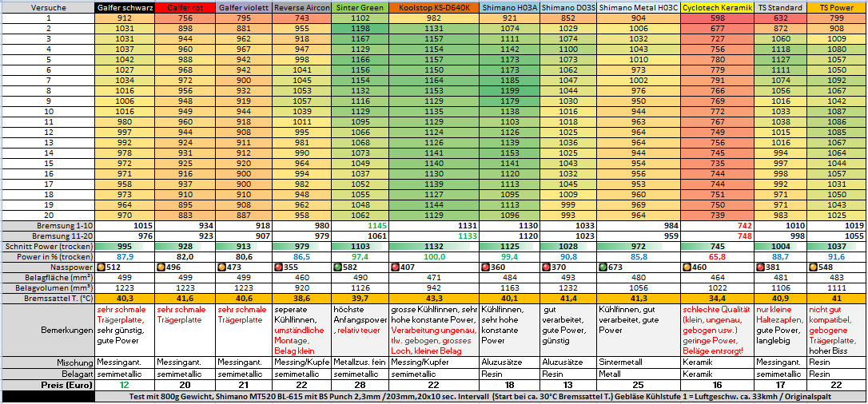This screenshot has height=404, width=868.
Task: Click the caliper temperature cell 34,4
Action: [x=718, y=299]
